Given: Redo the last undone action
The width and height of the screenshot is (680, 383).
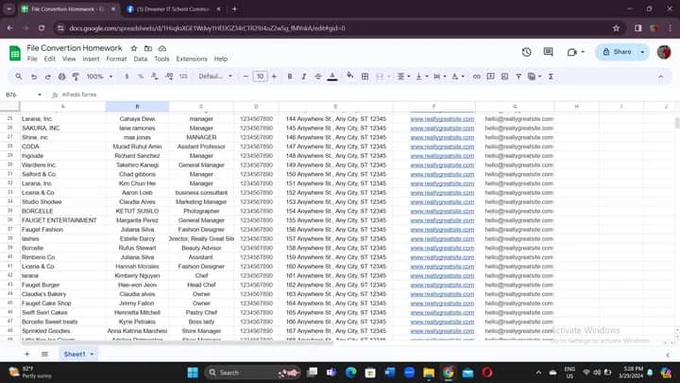Looking at the screenshot, I should click(48, 76).
